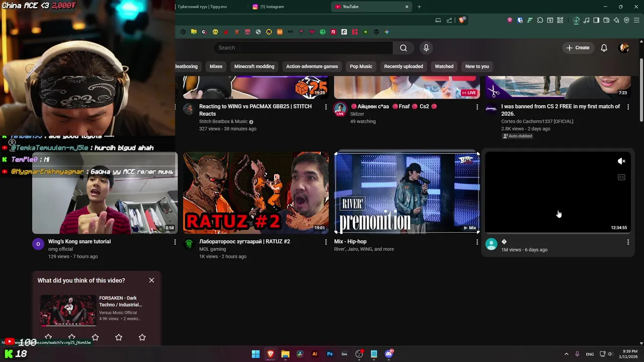Image resolution: width=644 pixels, height=362 pixels.
Task: Toggle captions CC on the video preview
Action: (x=621, y=177)
